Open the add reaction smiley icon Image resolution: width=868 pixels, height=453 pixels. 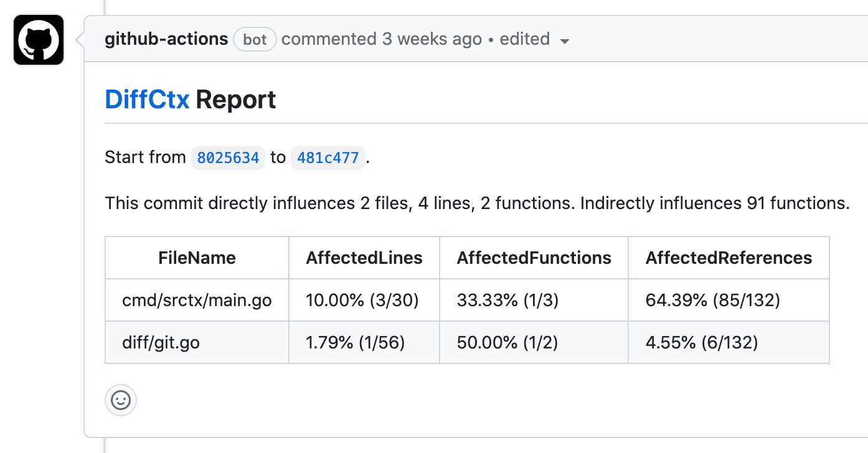pos(121,400)
